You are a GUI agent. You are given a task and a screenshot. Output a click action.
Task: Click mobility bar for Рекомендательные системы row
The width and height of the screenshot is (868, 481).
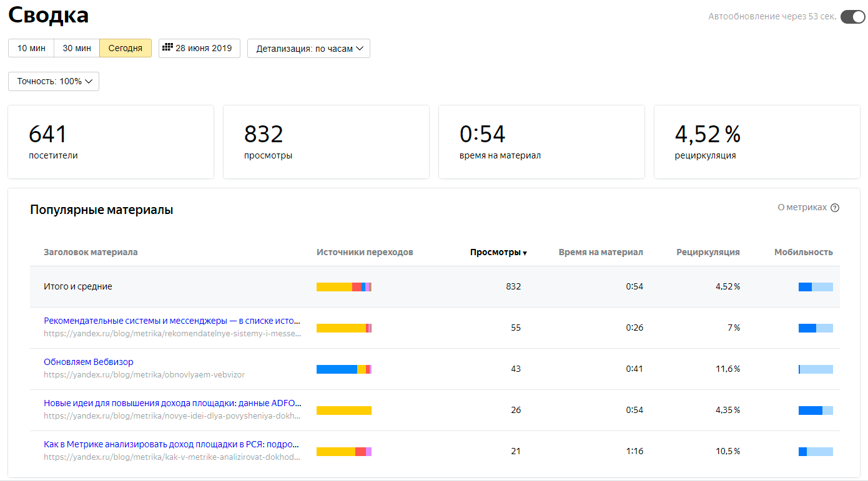pos(816,328)
